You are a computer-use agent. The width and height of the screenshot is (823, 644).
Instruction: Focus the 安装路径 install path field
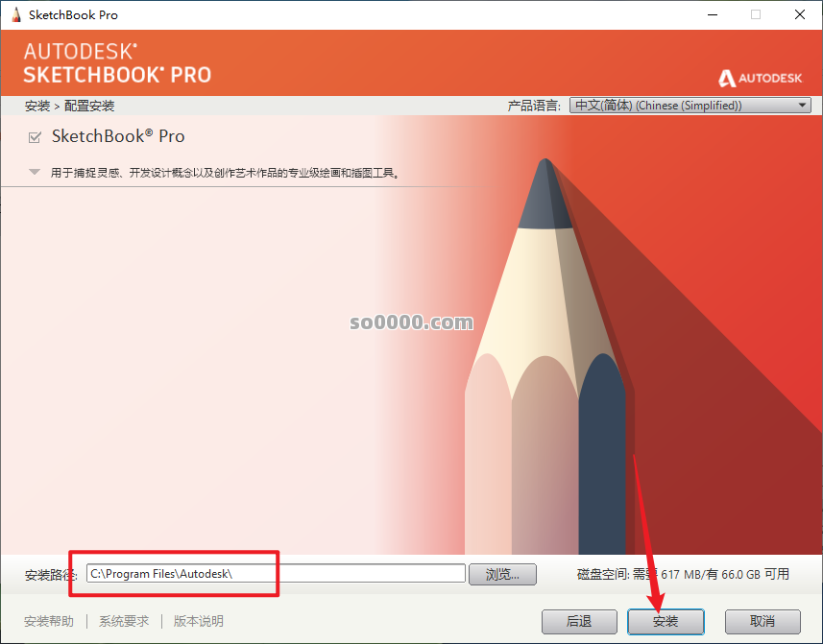[x=276, y=573]
